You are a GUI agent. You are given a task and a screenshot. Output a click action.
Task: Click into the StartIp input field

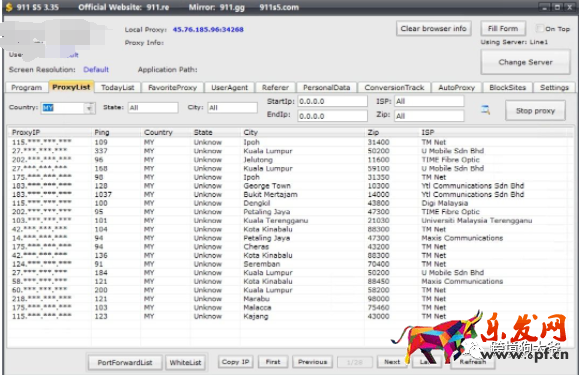tap(332, 101)
